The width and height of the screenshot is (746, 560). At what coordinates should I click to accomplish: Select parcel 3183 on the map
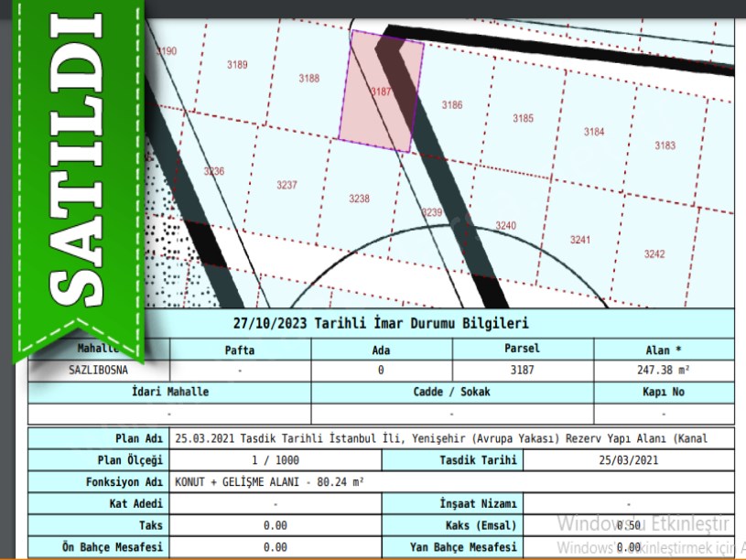tap(665, 145)
